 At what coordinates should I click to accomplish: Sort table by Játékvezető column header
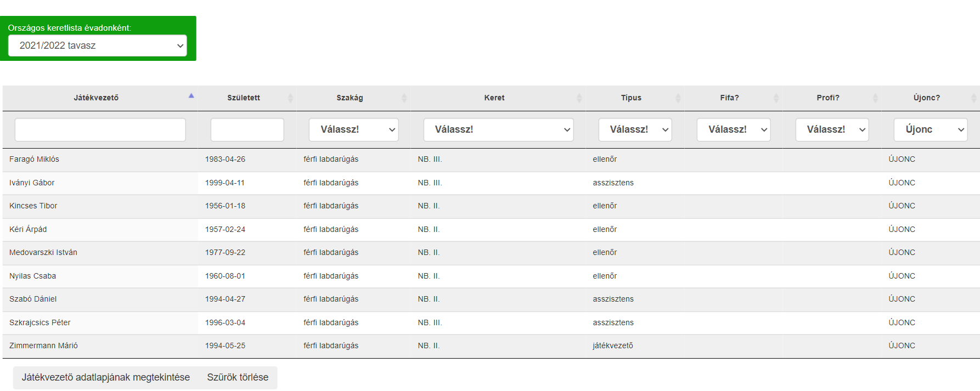click(x=100, y=98)
